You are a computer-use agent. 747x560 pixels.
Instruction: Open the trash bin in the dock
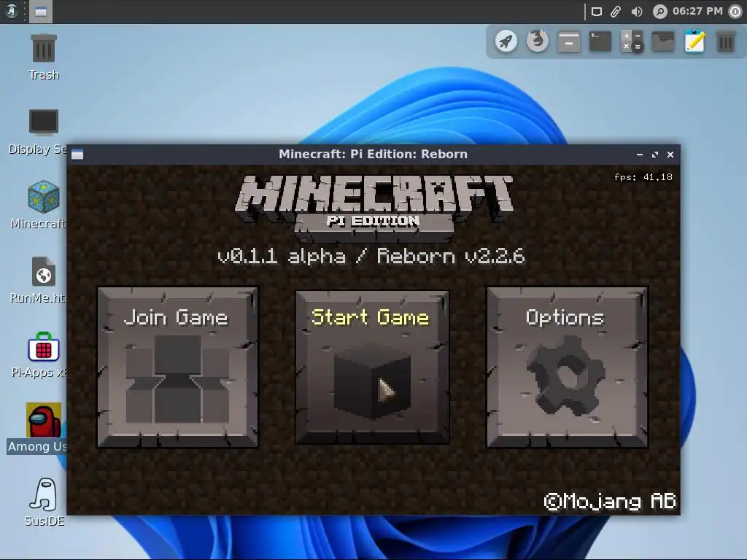726,42
